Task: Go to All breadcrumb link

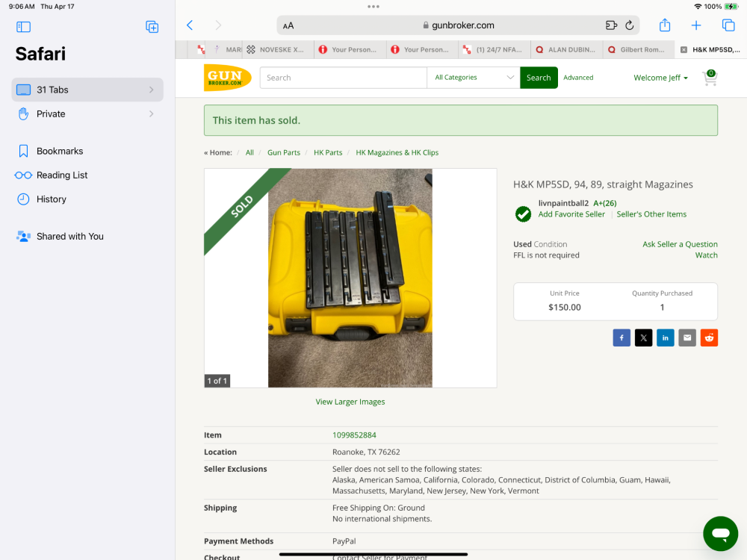Action: click(249, 152)
